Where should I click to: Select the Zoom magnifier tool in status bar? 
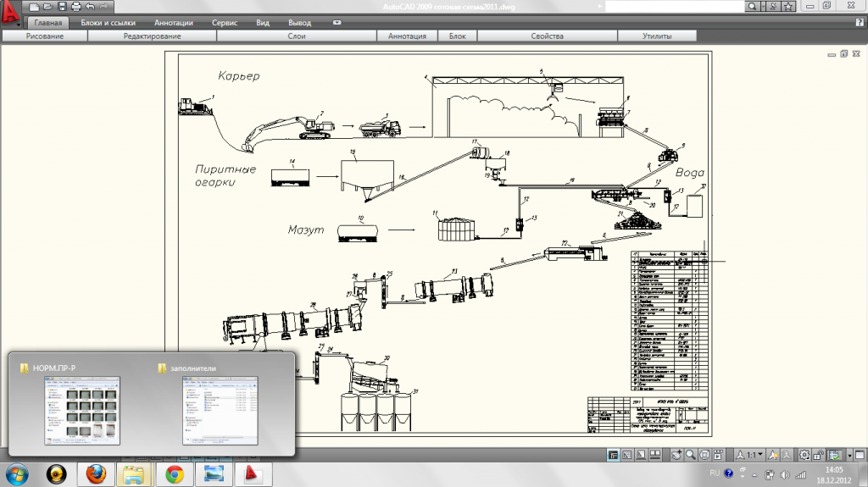click(x=690, y=455)
